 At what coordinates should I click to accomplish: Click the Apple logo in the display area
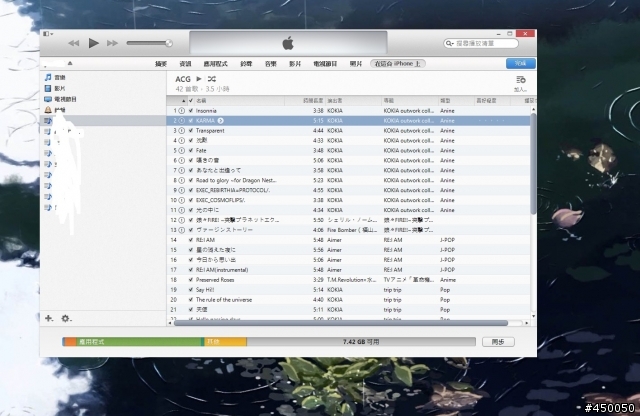coord(288,43)
